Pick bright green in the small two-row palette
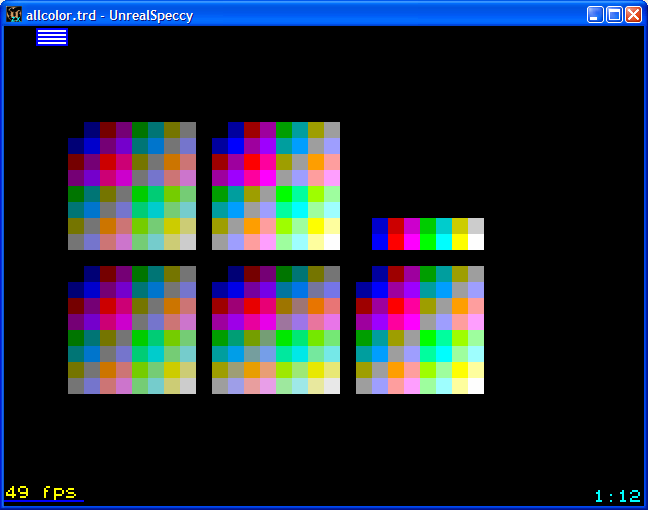This screenshot has width=648, height=510. tap(428, 242)
